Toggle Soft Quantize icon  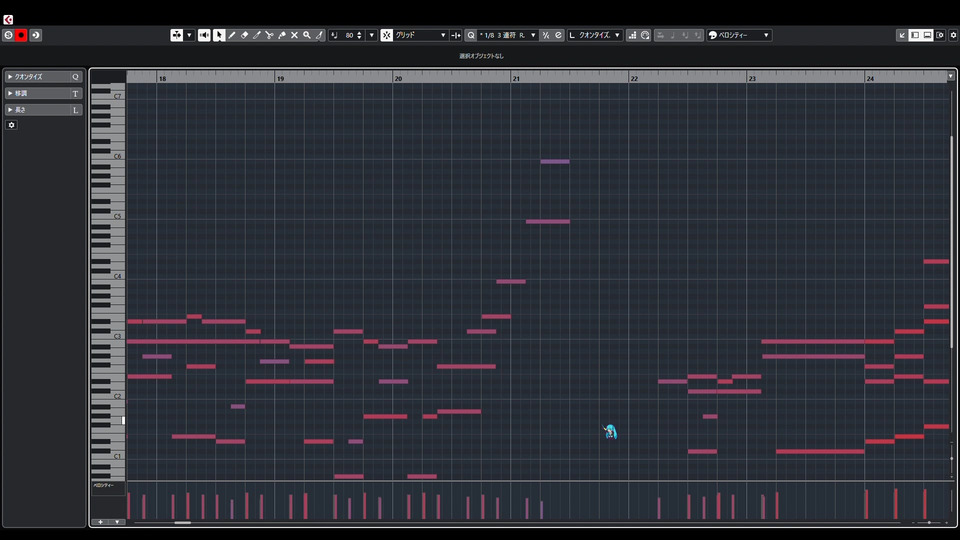[558, 36]
